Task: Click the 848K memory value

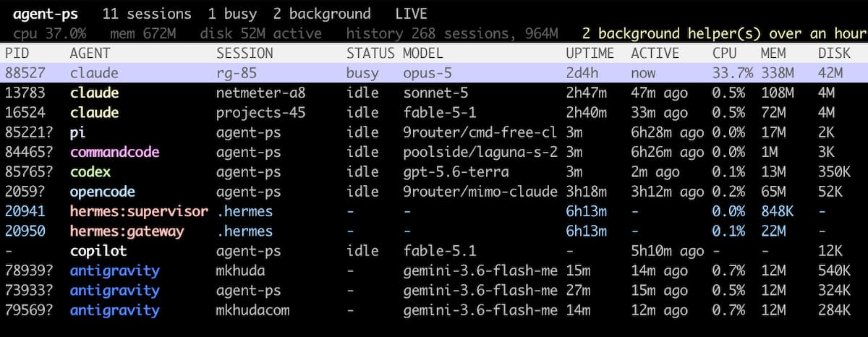Action: coord(777,211)
